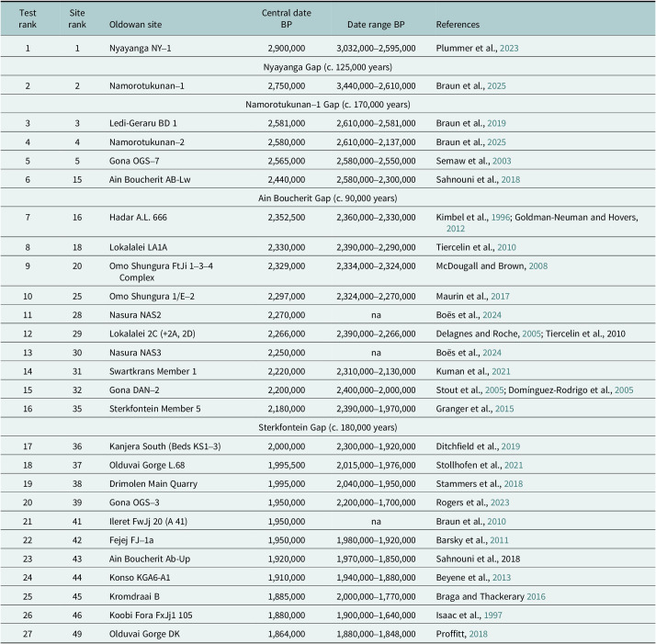Viewport: 656px width, 644px height.
Task: Open the 2024 link in the Nasura NAS3 row
Action: pyautogui.click(x=492, y=353)
